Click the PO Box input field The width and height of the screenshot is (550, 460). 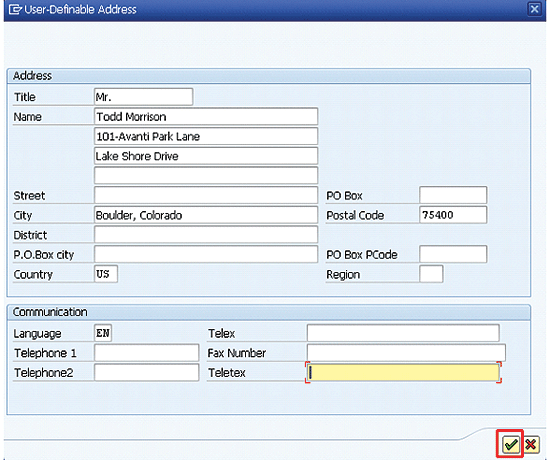453,195
